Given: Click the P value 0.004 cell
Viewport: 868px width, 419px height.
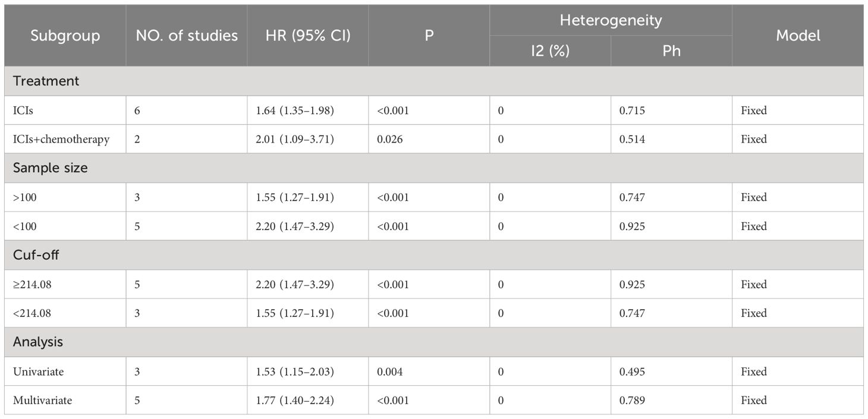Looking at the screenshot, I should tap(429, 371).
